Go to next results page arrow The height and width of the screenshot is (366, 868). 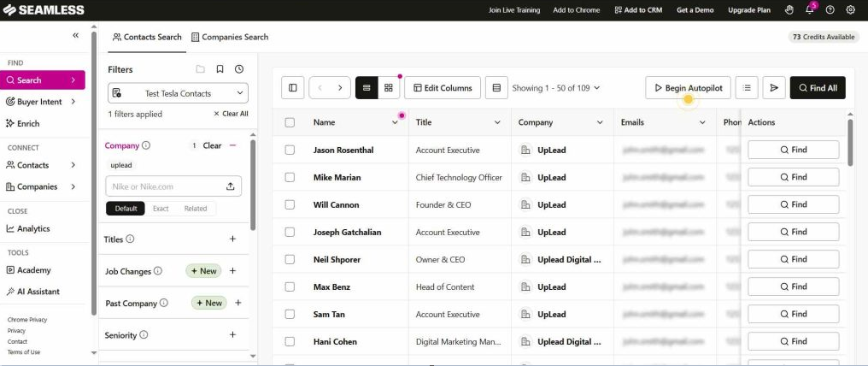pyautogui.click(x=340, y=87)
